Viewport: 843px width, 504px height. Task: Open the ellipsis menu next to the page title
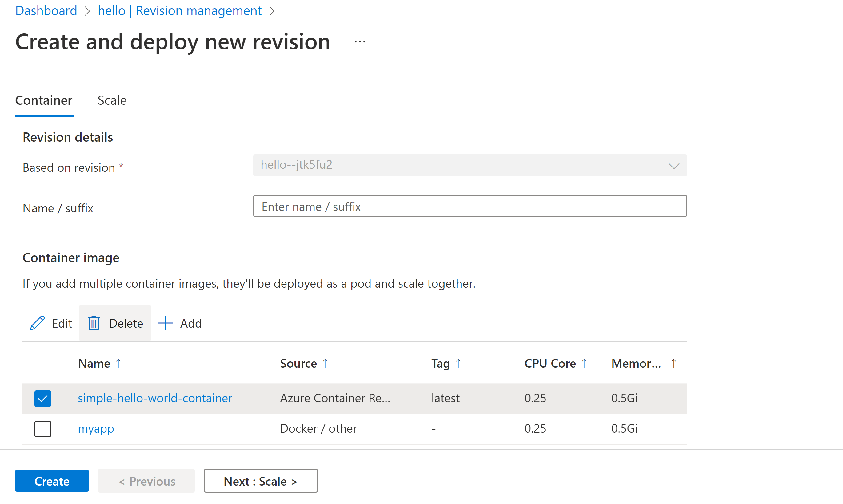point(359,41)
